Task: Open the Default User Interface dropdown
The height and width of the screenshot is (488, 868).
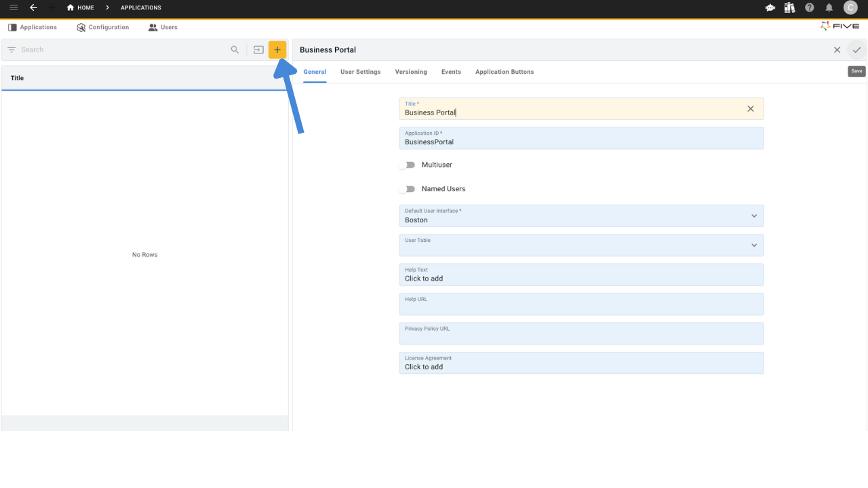Action: [x=753, y=216]
